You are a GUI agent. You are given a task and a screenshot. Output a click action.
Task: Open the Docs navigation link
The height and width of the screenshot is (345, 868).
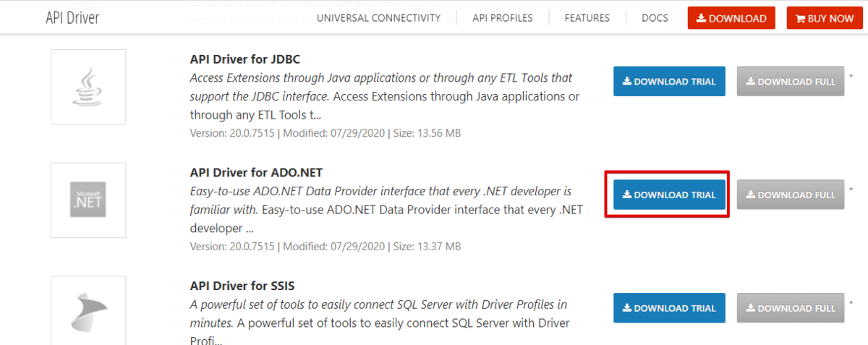pos(655,18)
